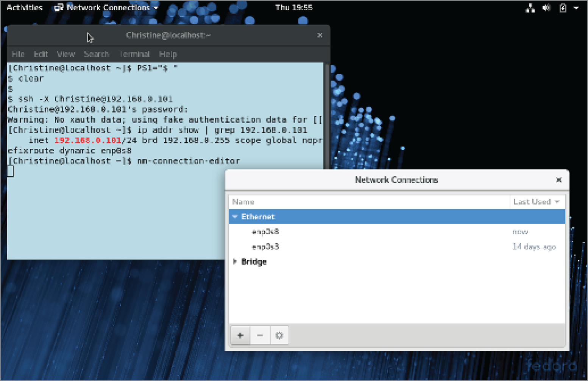The height and width of the screenshot is (381, 588).
Task: Open network status icon in top bar
Action: click(530, 8)
